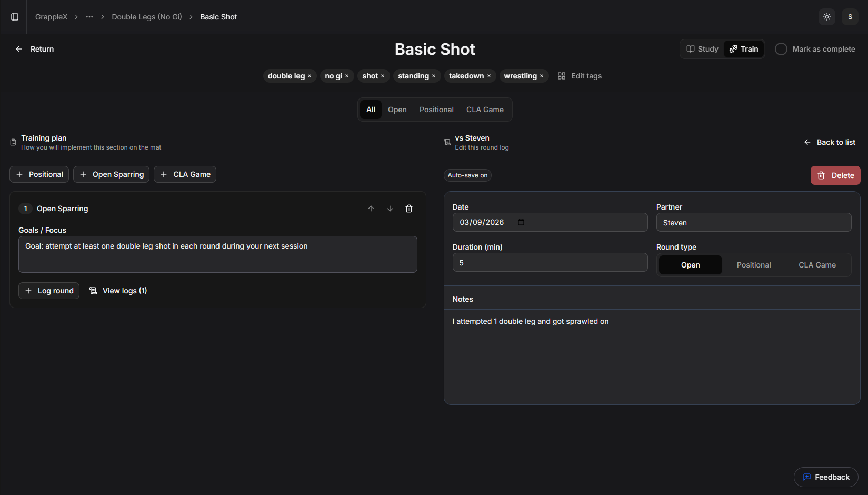Screen dimensions: 868x495
Task: Switch theme with the sun icon
Action: [x=827, y=17]
